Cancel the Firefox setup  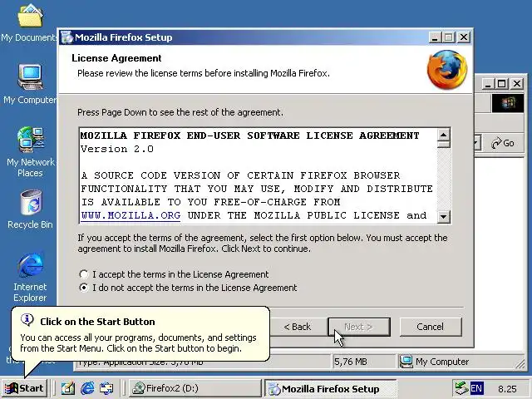(431, 327)
